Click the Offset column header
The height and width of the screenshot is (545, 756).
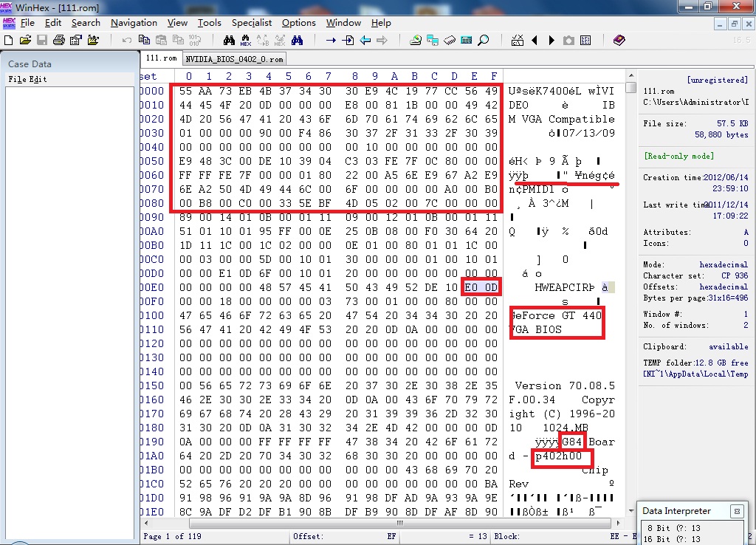point(148,76)
